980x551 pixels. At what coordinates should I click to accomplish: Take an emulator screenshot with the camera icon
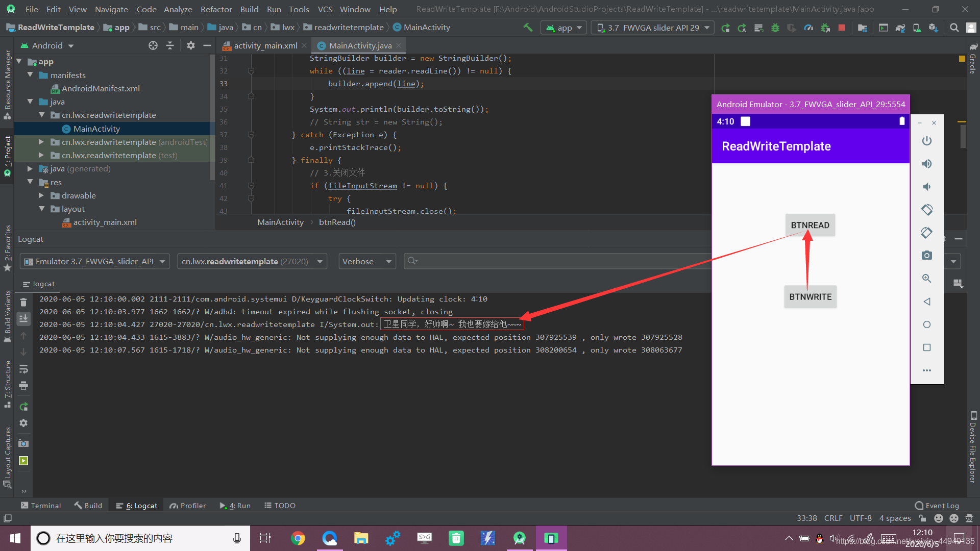(x=927, y=256)
